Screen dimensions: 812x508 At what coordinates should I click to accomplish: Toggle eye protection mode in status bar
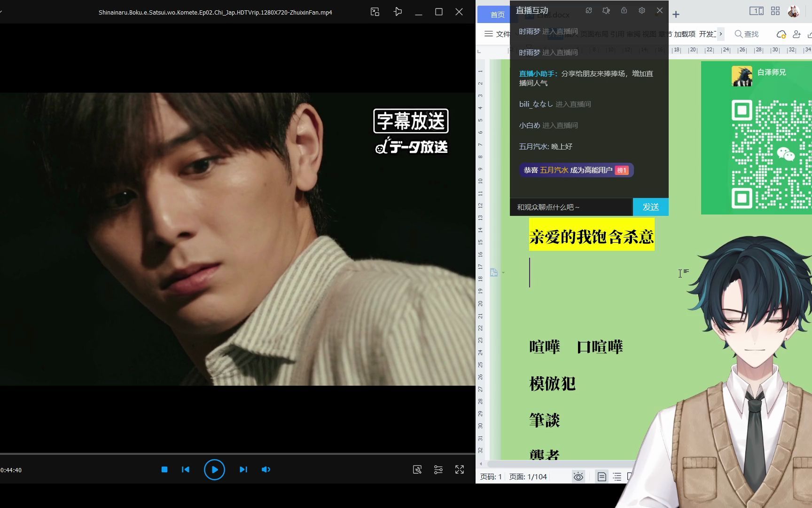pyautogui.click(x=578, y=476)
